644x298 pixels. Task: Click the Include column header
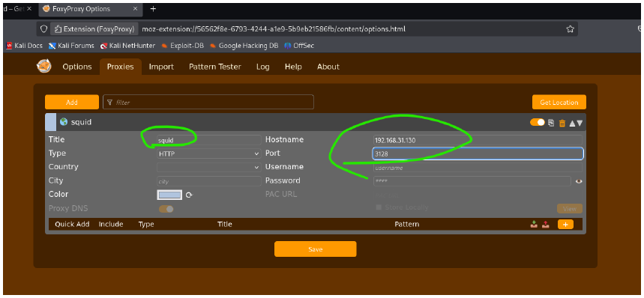point(111,224)
